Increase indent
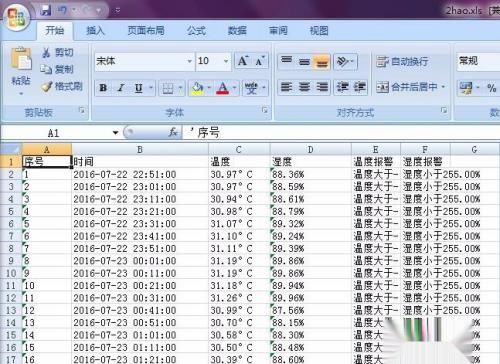 [359, 87]
